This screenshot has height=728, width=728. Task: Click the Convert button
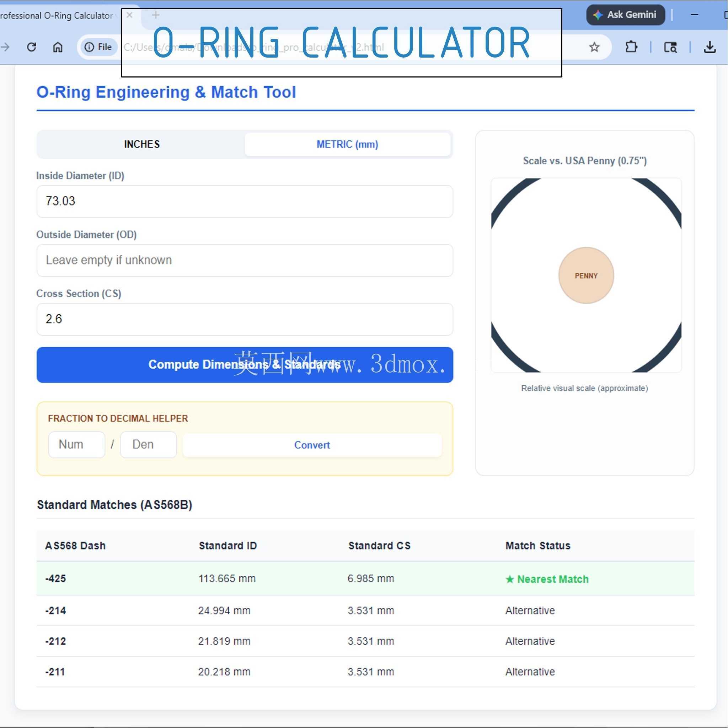tap(312, 445)
